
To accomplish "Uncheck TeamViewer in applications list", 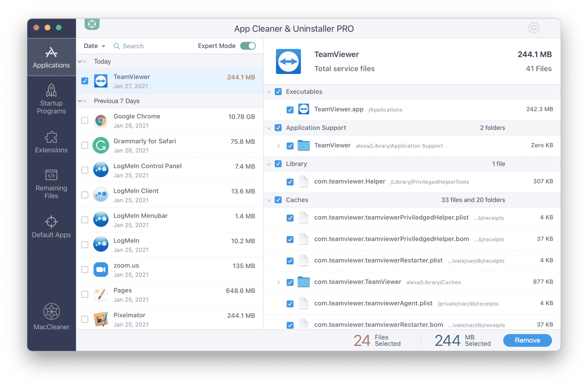I will point(85,81).
